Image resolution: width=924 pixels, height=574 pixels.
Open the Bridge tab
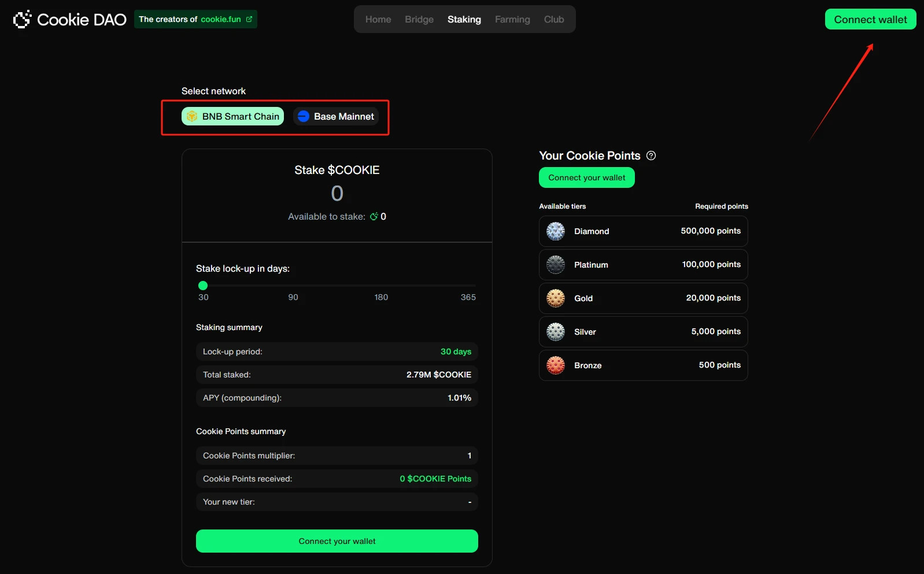click(419, 19)
